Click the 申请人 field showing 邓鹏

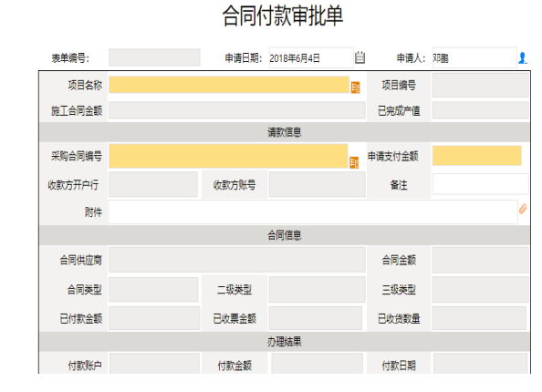pyautogui.click(x=474, y=57)
